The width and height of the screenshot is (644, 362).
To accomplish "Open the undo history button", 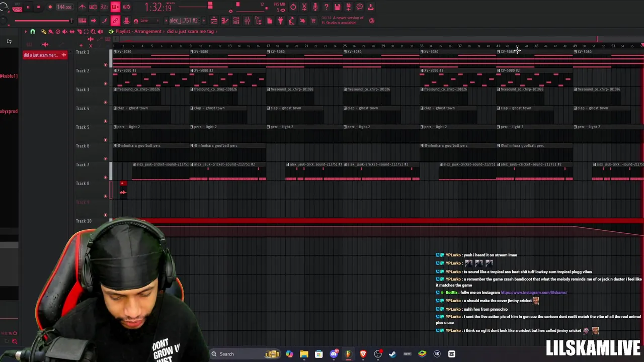I will coord(293,7).
